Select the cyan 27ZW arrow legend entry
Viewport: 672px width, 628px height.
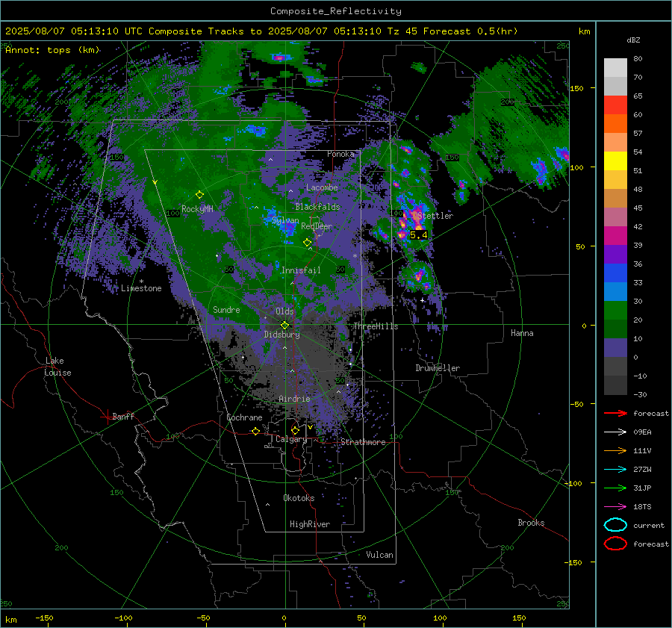coord(615,470)
